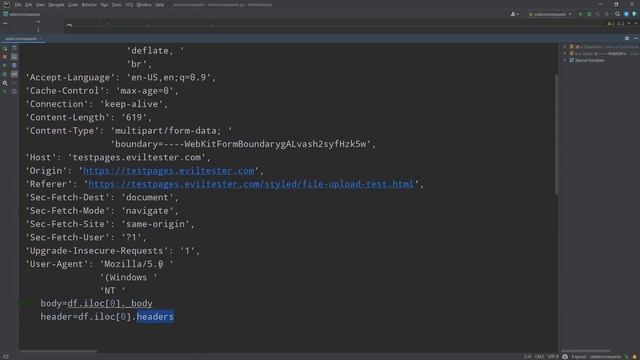This screenshot has width=640, height=360.
Task: Expand the second variable in variables pane
Action: 565,53
